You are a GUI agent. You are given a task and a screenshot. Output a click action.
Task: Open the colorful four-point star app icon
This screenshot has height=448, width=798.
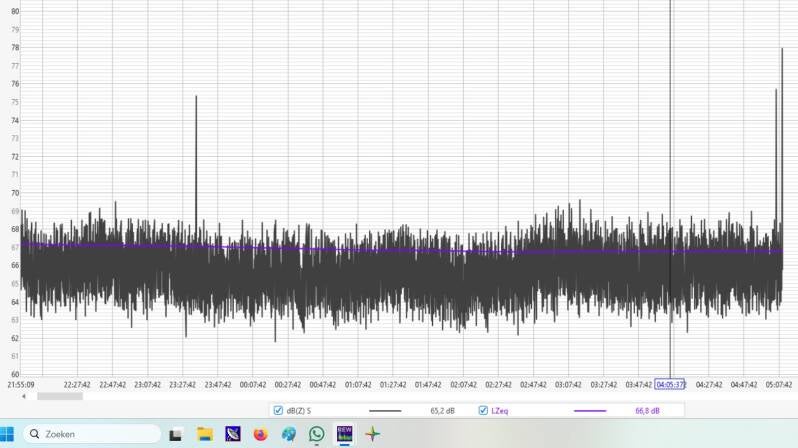[372, 434]
